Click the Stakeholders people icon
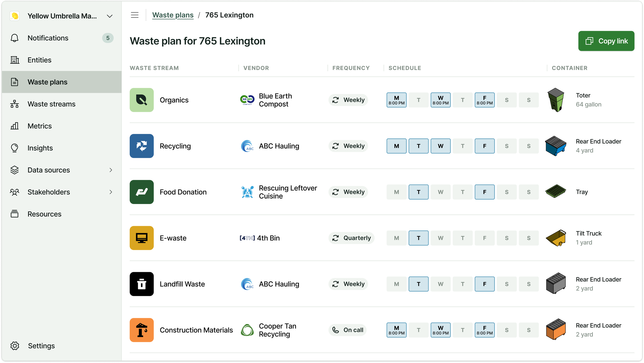Viewport: 644px width, 363px height. 15,192
